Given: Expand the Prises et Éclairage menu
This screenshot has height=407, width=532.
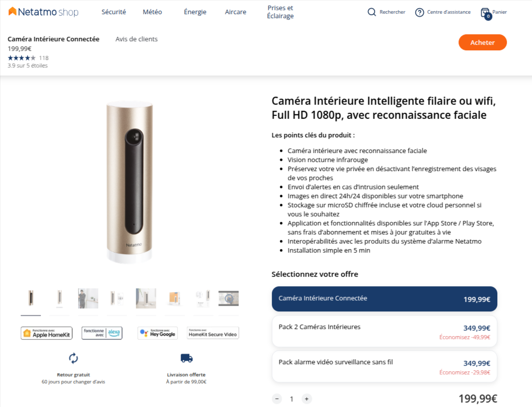Looking at the screenshot, I should click(280, 12).
